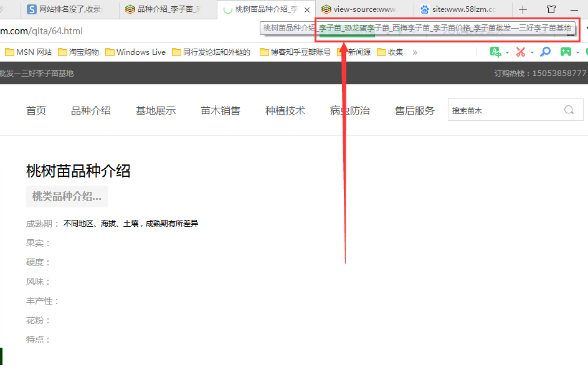Viewport: 588px width, 375px height.
Task: Open the scissors screenshot tool
Action: point(521,52)
